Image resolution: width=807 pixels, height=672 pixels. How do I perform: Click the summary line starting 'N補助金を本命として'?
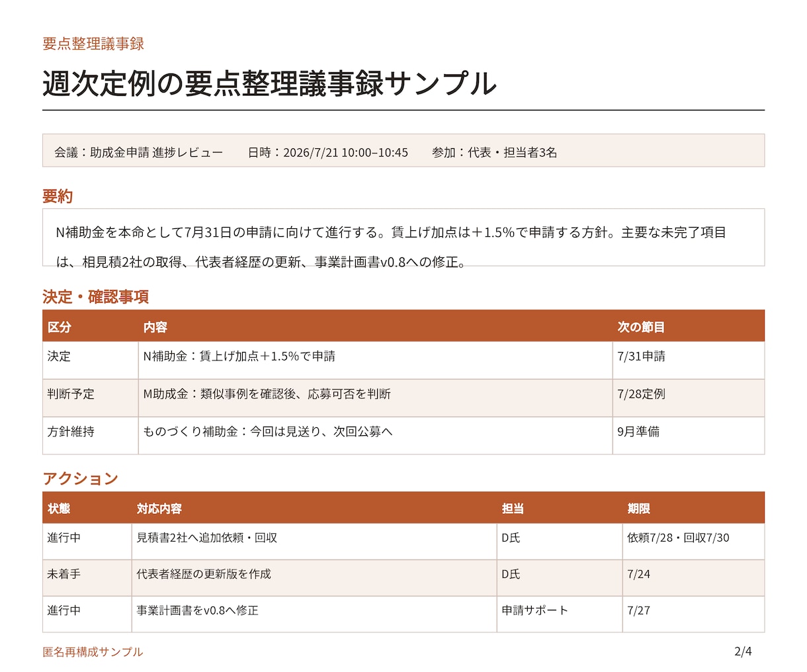(391, 232)
